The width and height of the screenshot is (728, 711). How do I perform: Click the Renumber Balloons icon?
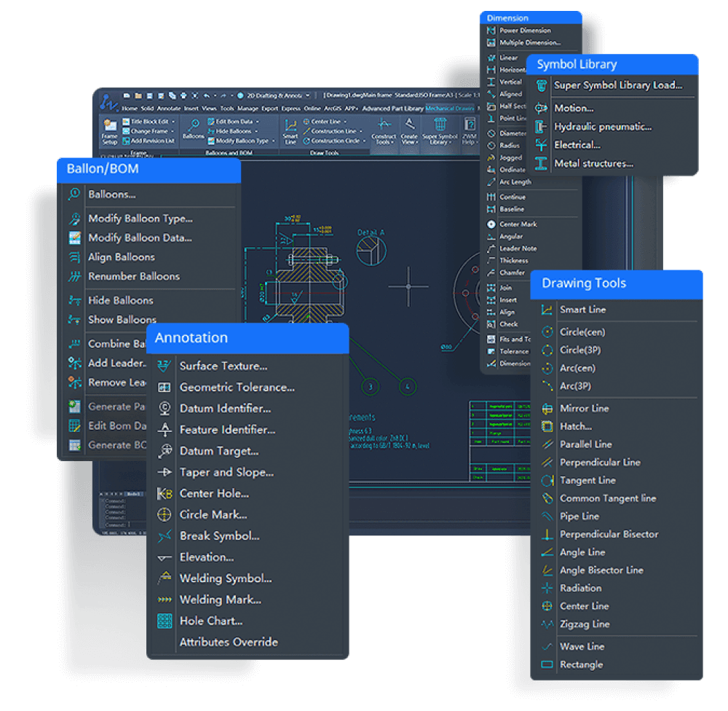click(x=74, y=276)
